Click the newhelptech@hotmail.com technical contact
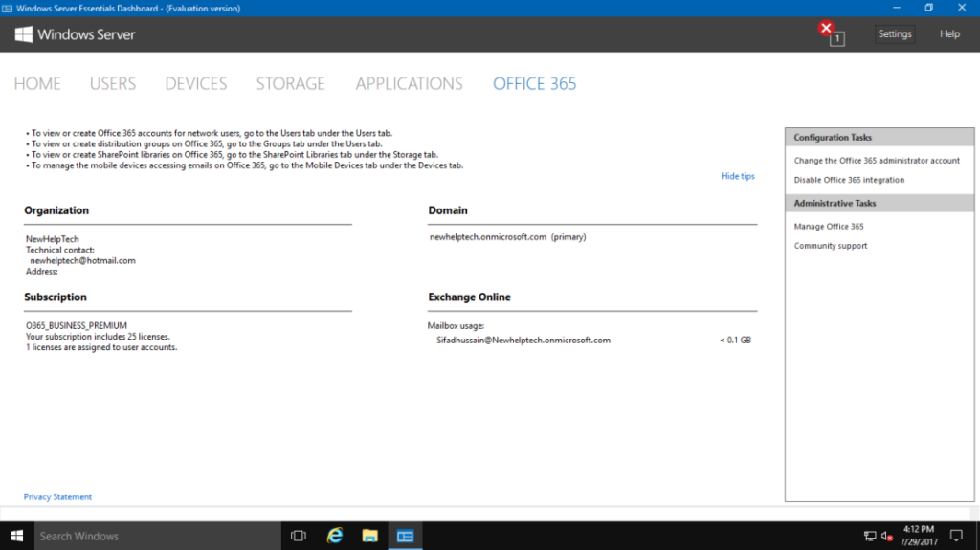 click(82, 260)
